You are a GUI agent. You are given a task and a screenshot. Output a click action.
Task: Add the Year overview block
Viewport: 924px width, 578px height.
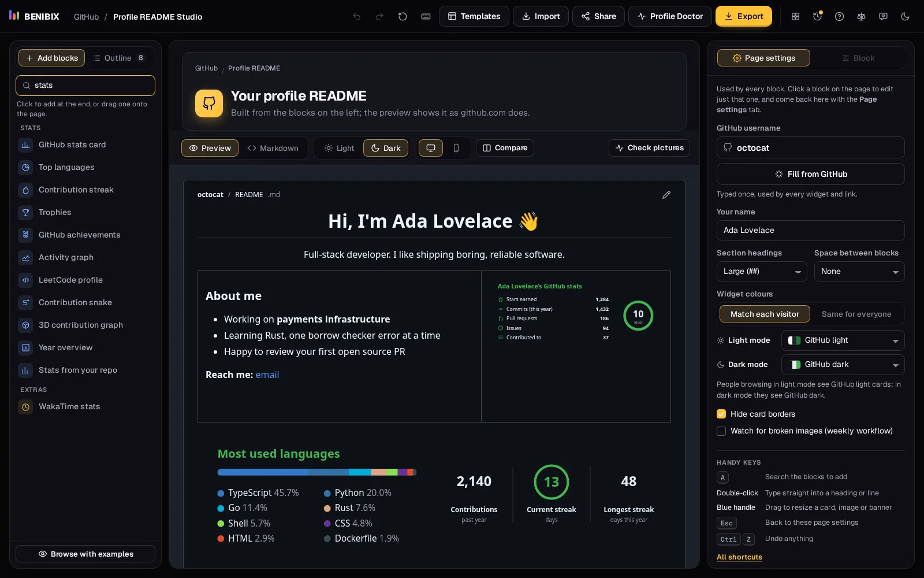coord(85,347)
